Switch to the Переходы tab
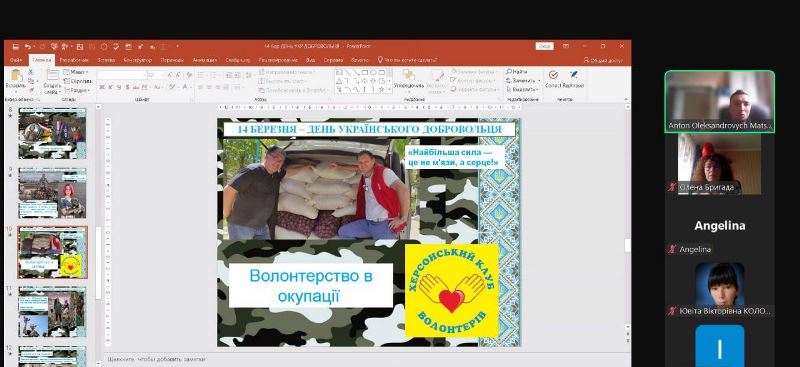 (x=172, y=60)
